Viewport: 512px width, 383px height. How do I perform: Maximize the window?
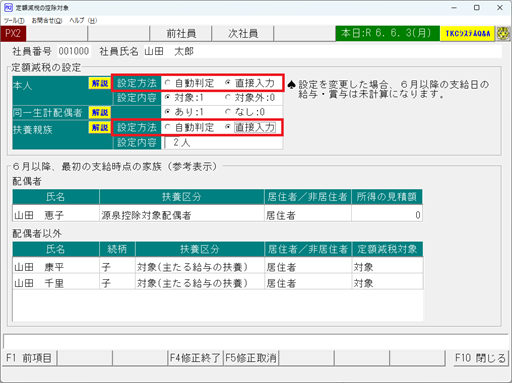tap(477, 7)
